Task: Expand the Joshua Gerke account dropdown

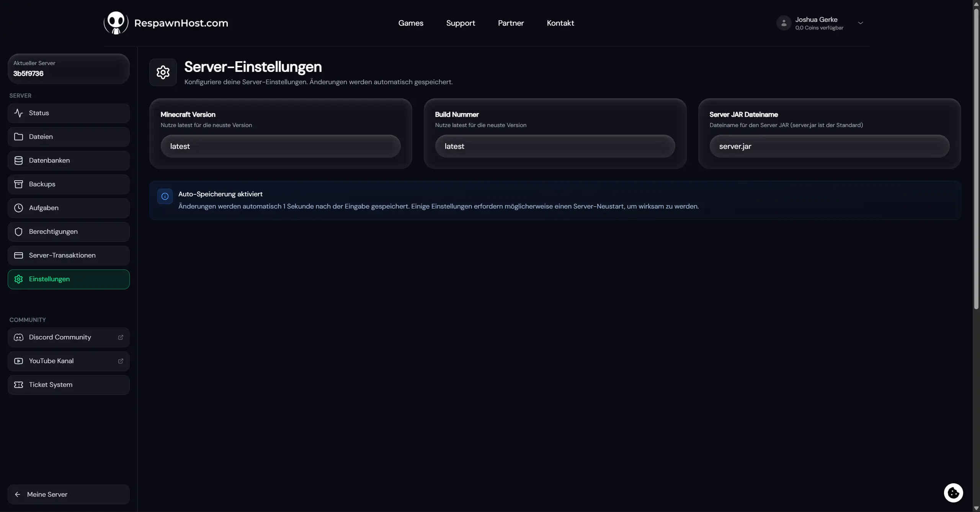Action: point(861,23)
